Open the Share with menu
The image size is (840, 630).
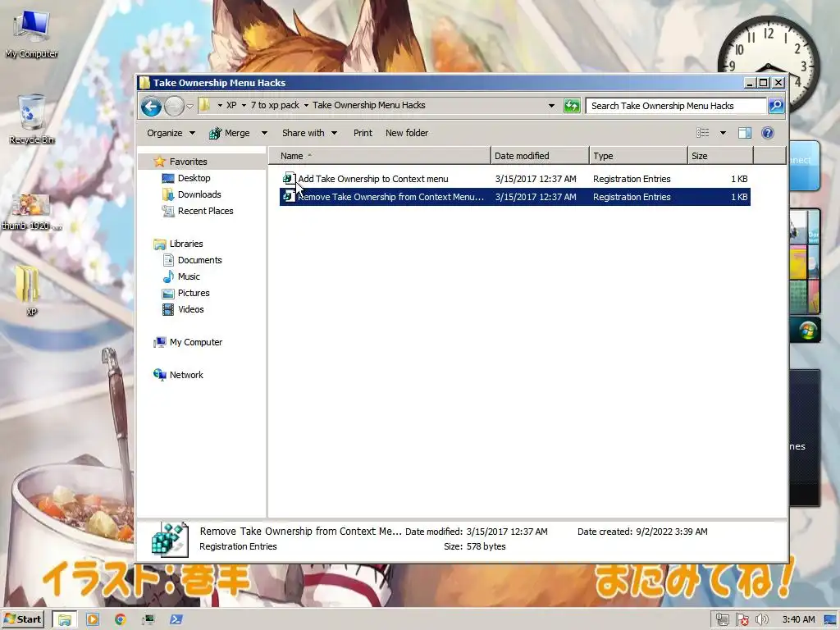point(309,133)
